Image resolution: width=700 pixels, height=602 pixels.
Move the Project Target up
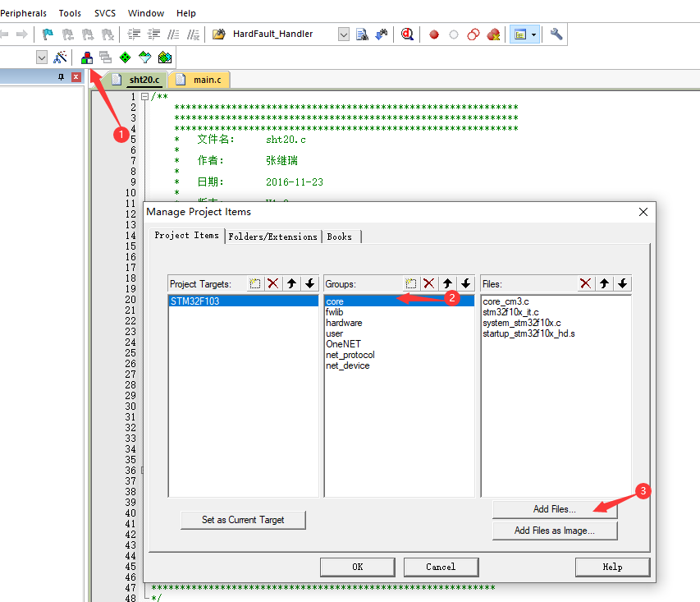[291, 283]
